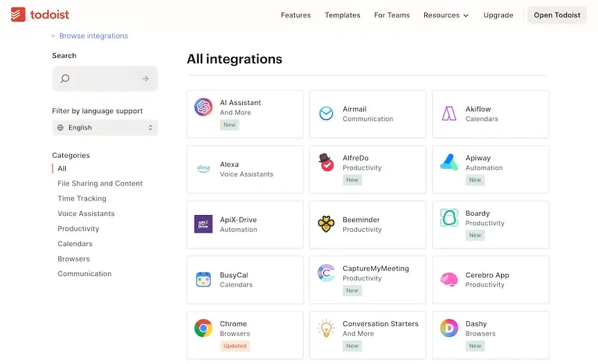Click the Chrome browser icon
The width and height of the screenshot is (598, 364).
coord(203,328)
